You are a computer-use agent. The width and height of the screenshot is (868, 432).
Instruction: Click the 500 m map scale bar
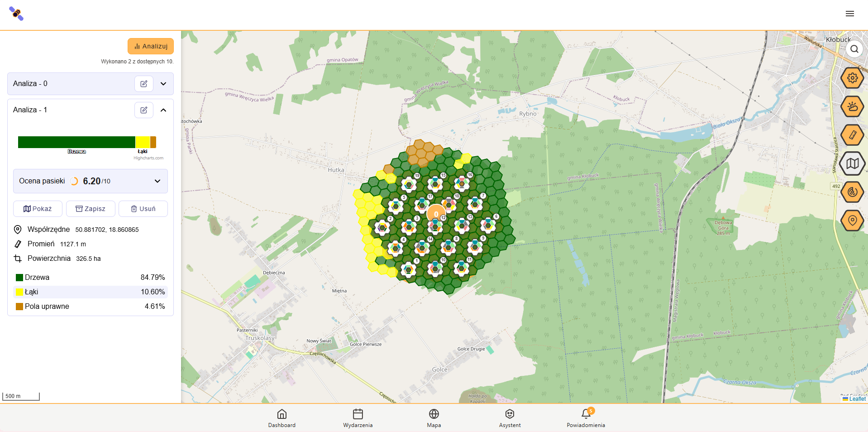(21, 396)
